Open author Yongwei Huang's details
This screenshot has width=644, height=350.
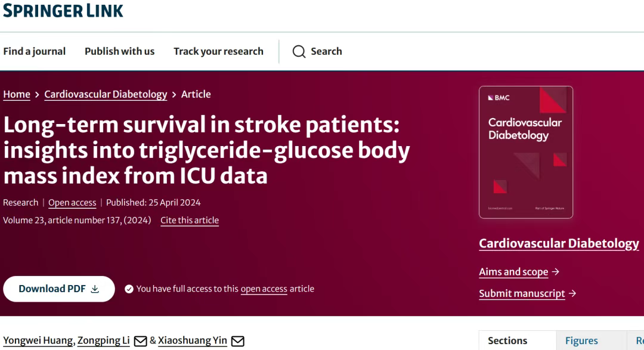pos(38,340)
